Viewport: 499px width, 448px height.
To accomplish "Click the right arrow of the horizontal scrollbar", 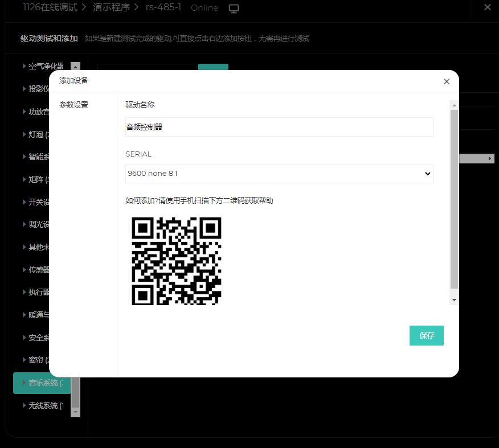I will click(x=490, y=158).
